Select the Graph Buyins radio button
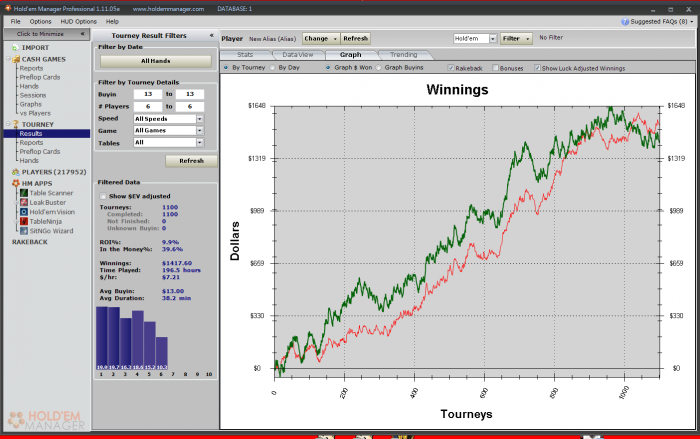The width and height of the screenshot is (700, 439). point(379,67)
